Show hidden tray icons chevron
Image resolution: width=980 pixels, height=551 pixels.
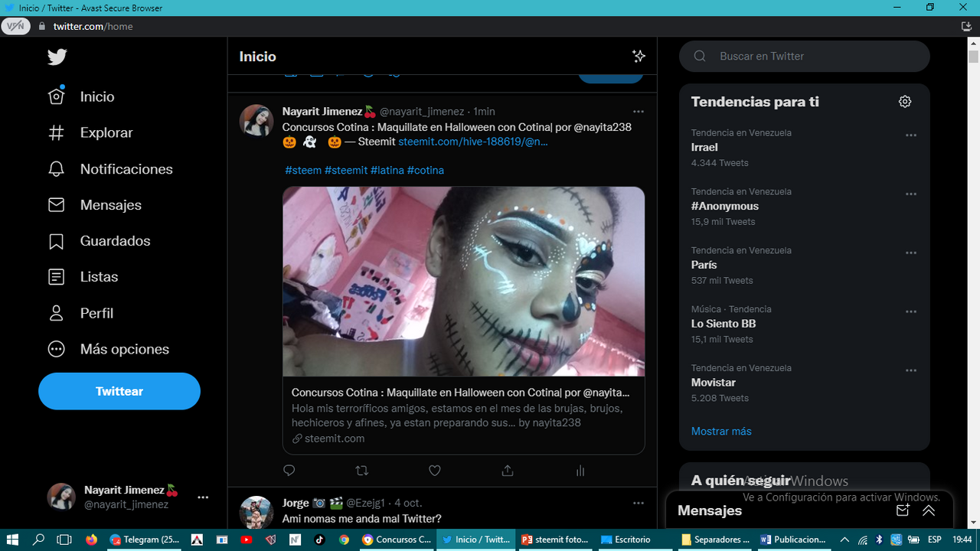844,540
